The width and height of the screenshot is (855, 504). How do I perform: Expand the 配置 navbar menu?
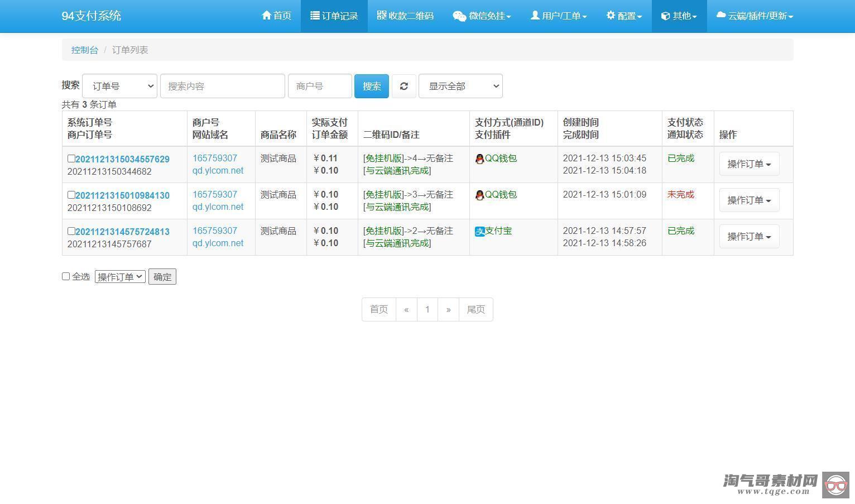pos(624,16)
